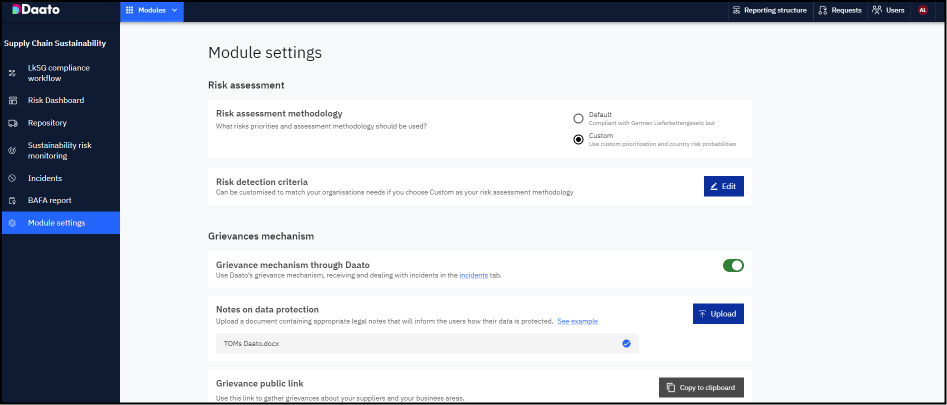Open Requests in top bar
Image resolution: width=947 pixels, height=405 pixels.
pos(839,10)
